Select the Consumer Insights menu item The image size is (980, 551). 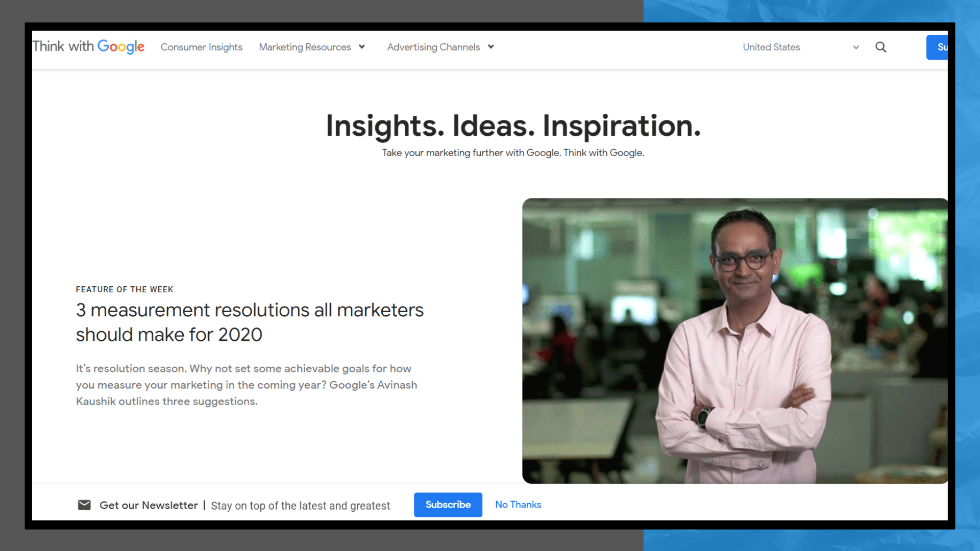(x=201, y=46)
